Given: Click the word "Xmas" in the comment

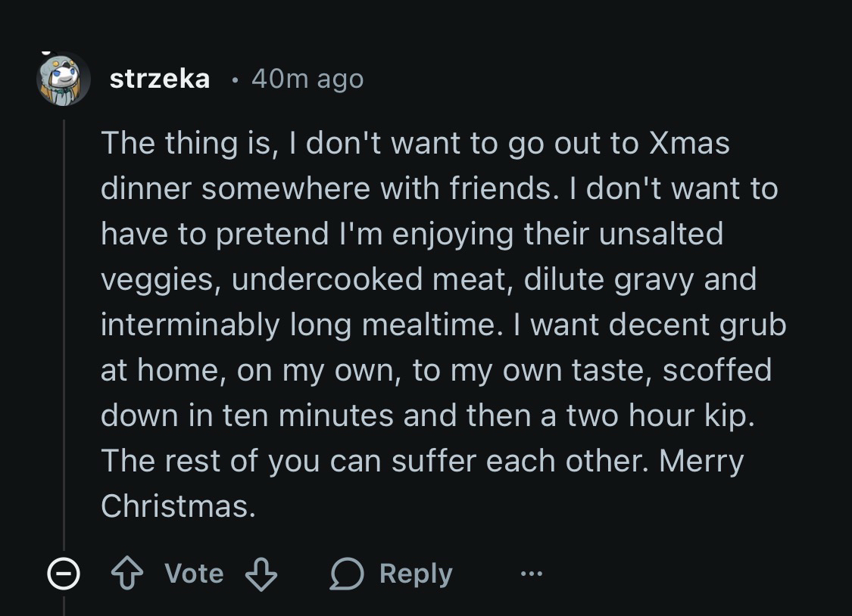Looking at the screenshot, I should 689,143.
